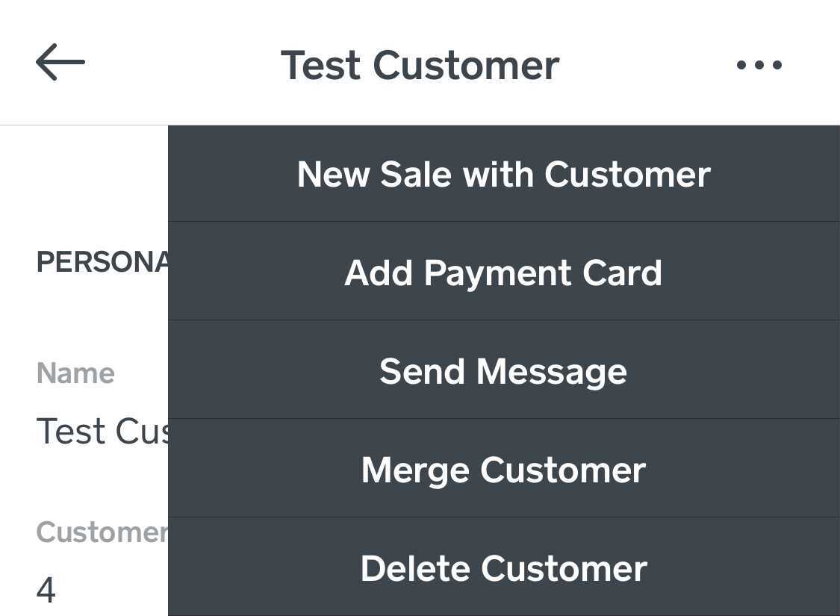Click the "Test Customer" page title
This screenshot has width=840, height=616.
point(420,65)
